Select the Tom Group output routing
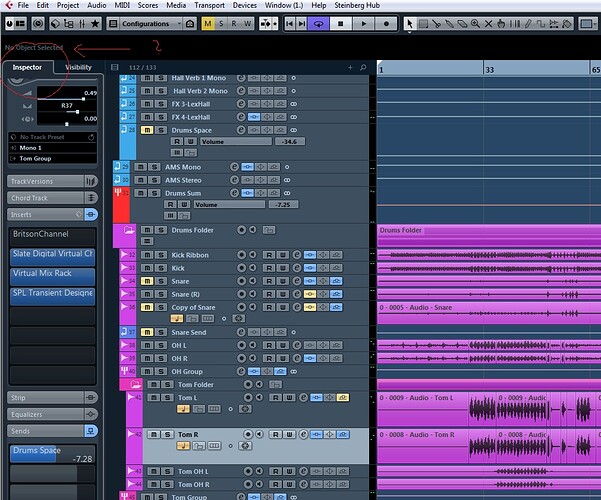This screenshot has width=601, height=500. tap(53, 158)
